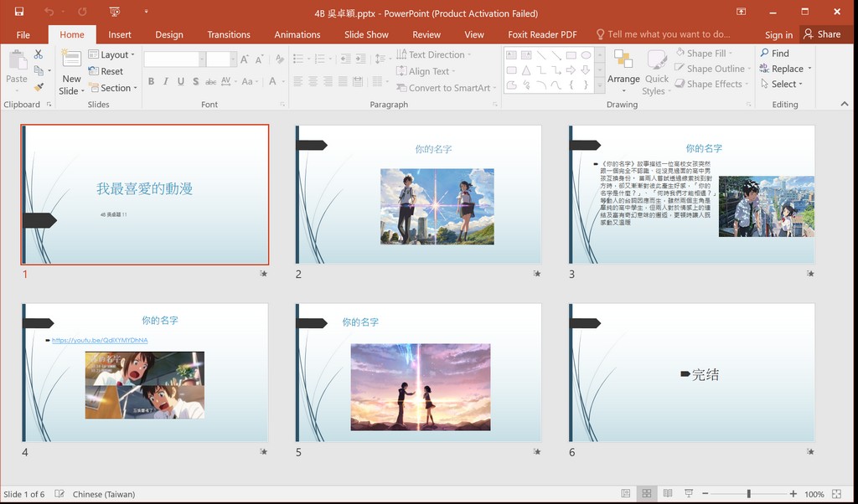The image size is (858, 504).
Task: Open the Shape Outline menu
Action: (713, 69)
